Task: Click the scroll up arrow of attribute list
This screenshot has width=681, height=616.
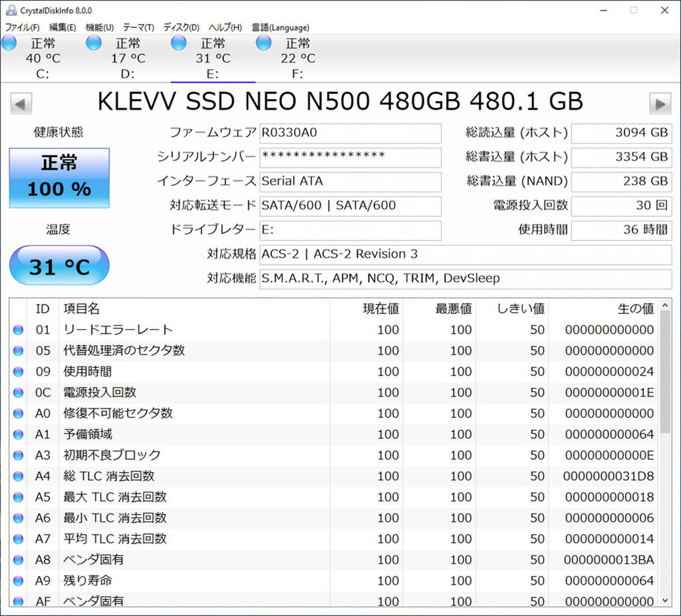Action: tap(665, 305)
